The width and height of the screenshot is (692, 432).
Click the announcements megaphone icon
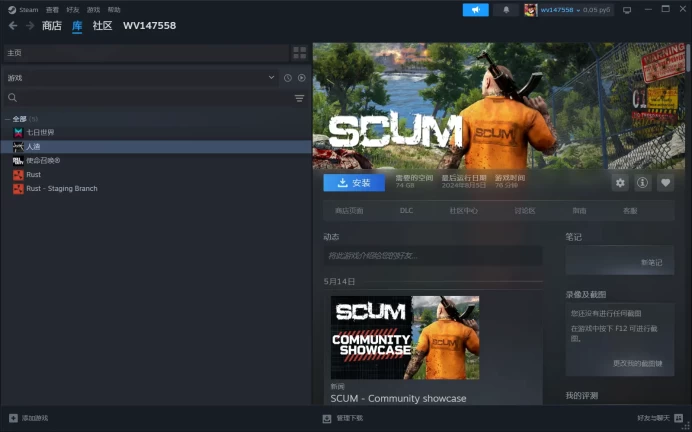pyautogui.click(x=475, y=10)
